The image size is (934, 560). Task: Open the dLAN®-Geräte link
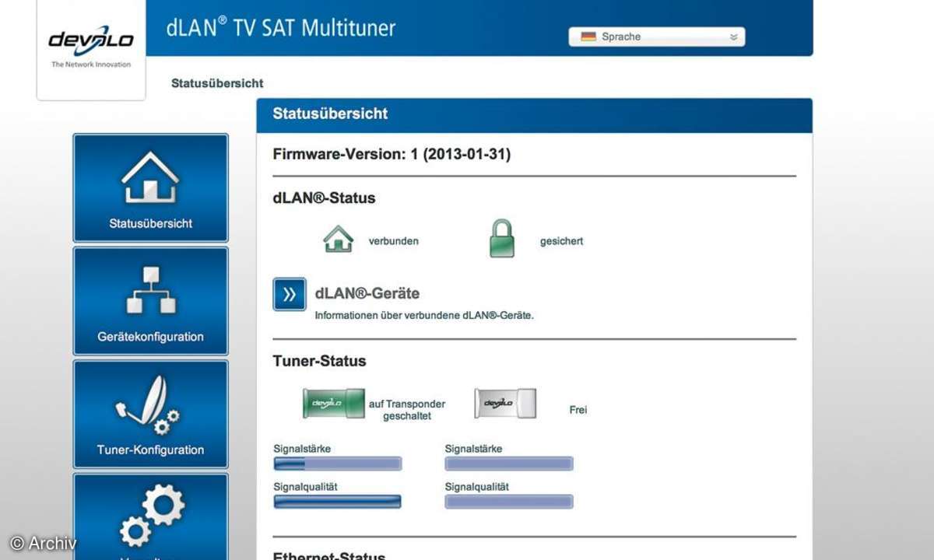(x=367, y=293)
